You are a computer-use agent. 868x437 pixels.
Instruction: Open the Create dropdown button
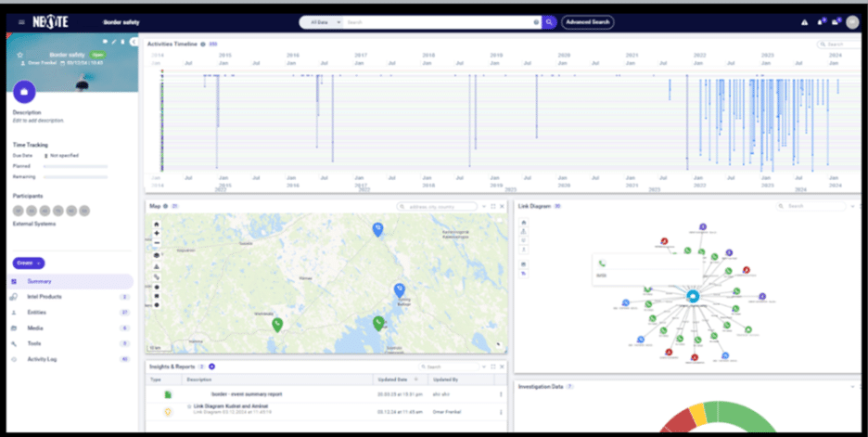coord(28,263)
